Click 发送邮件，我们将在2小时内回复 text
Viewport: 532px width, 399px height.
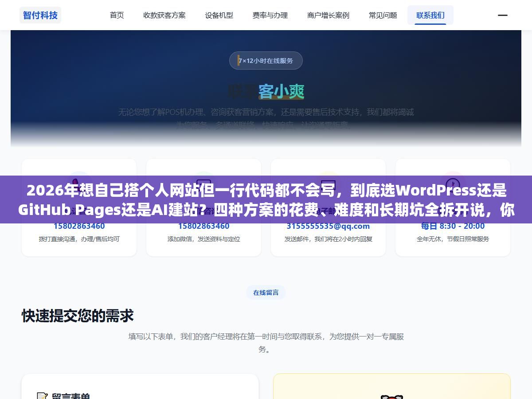pos(328,239)
